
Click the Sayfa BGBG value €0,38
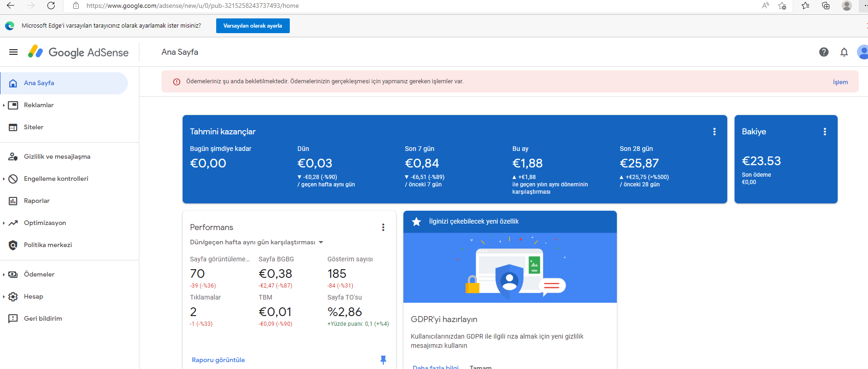276,274
